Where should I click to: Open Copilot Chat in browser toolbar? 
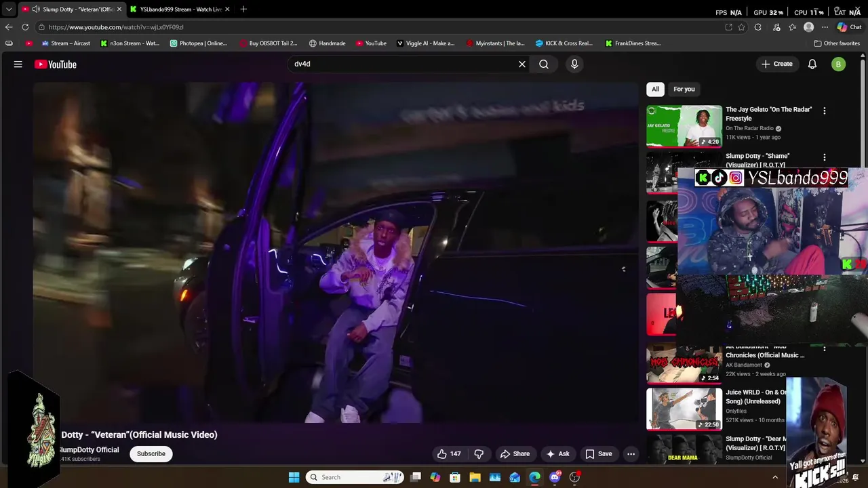click(849, 27)
